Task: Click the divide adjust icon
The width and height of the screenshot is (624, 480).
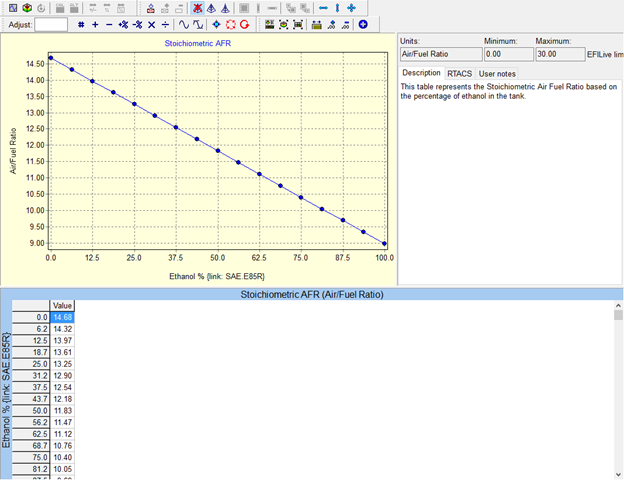Action: click(x=165, y=23)
